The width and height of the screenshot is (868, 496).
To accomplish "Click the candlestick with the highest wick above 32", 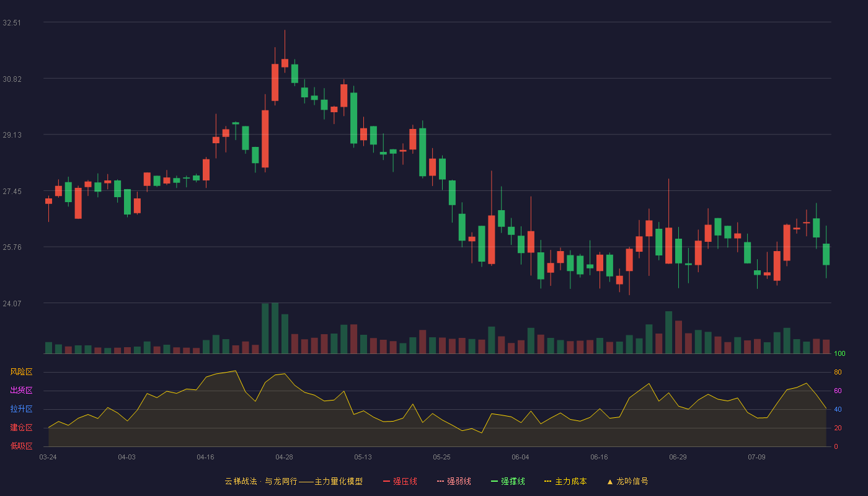I will (285, 63).
